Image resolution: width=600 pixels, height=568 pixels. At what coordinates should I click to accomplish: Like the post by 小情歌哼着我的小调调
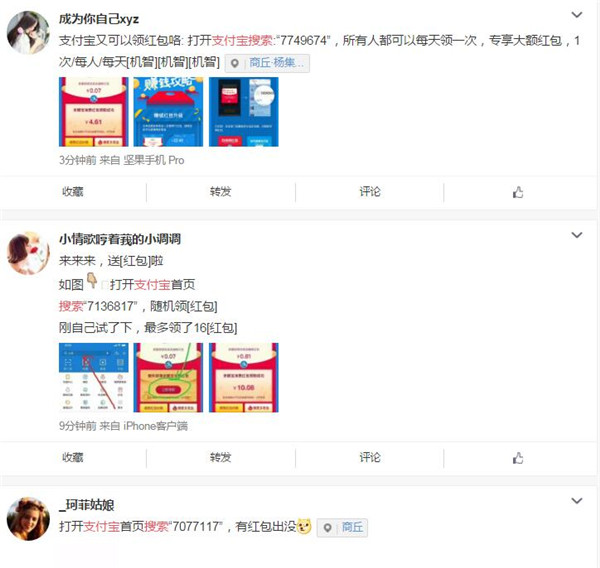(x=518, y=458)
